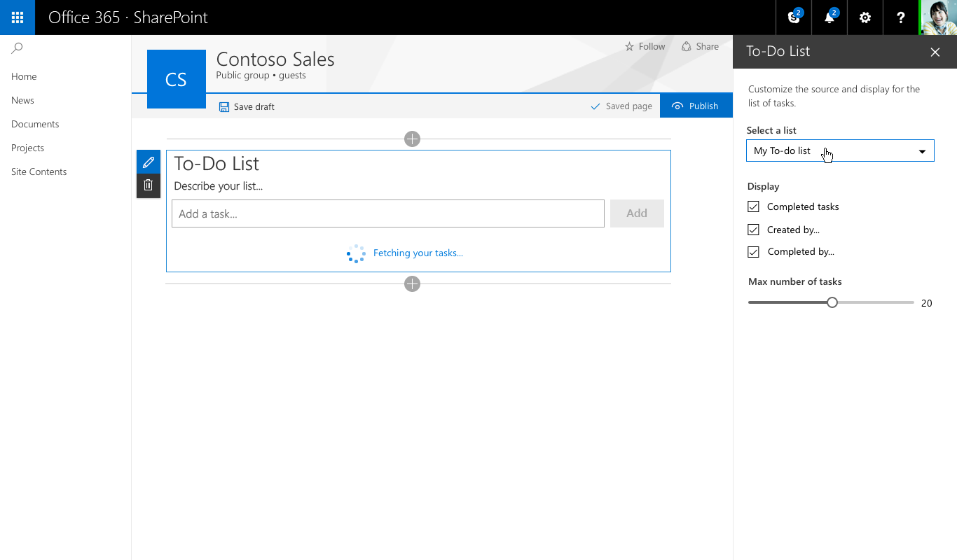
Task: Click the Office 365 · SharePoint header text
Action: click(128, 17)
